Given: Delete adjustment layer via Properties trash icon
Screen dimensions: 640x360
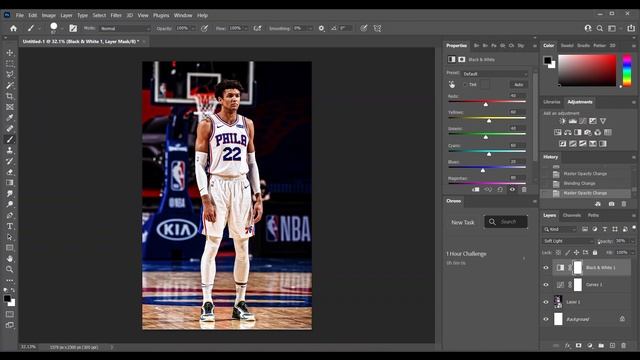Looking at the screenshot, I should pos(524,189).
